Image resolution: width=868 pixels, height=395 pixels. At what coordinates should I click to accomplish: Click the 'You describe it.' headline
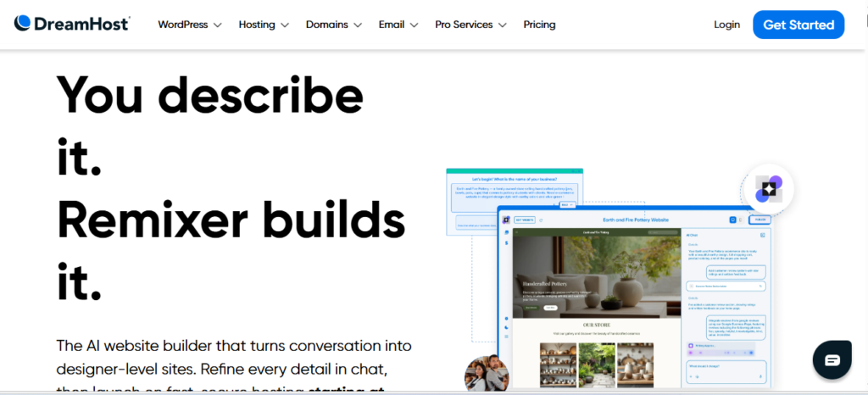[x=210, y=125]
